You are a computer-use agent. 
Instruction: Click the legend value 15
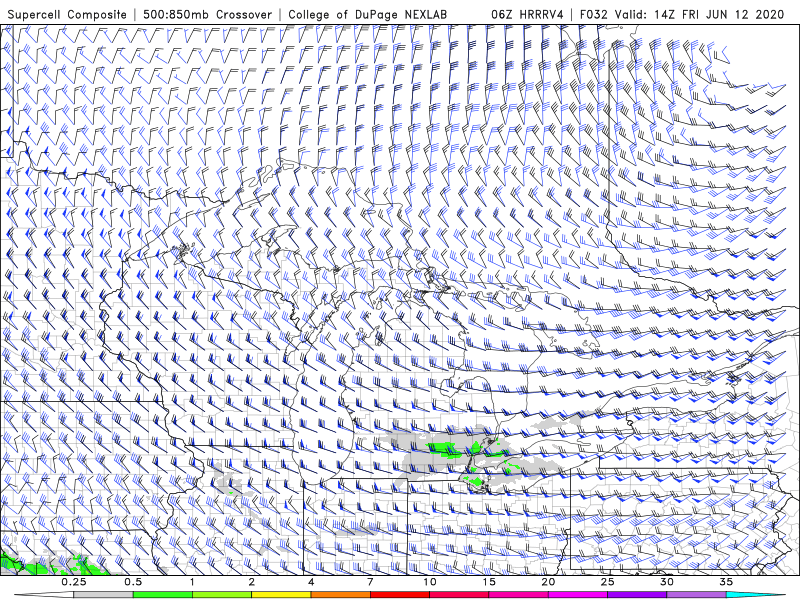[x=489, y=582]
